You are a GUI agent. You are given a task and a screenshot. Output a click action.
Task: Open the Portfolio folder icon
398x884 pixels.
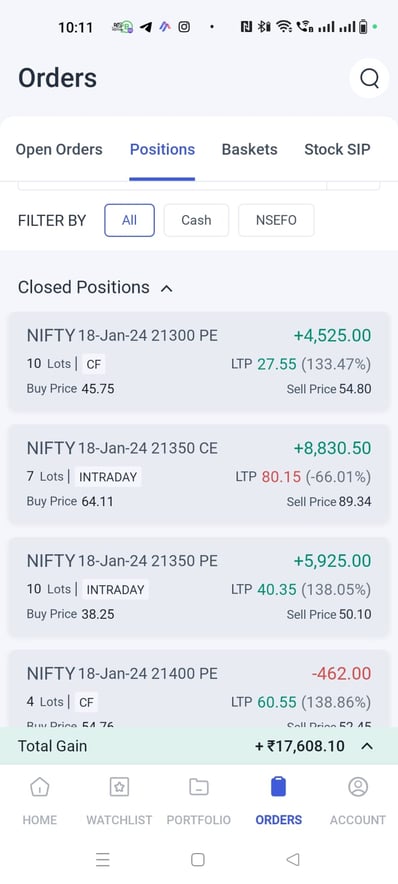[198, 786]
